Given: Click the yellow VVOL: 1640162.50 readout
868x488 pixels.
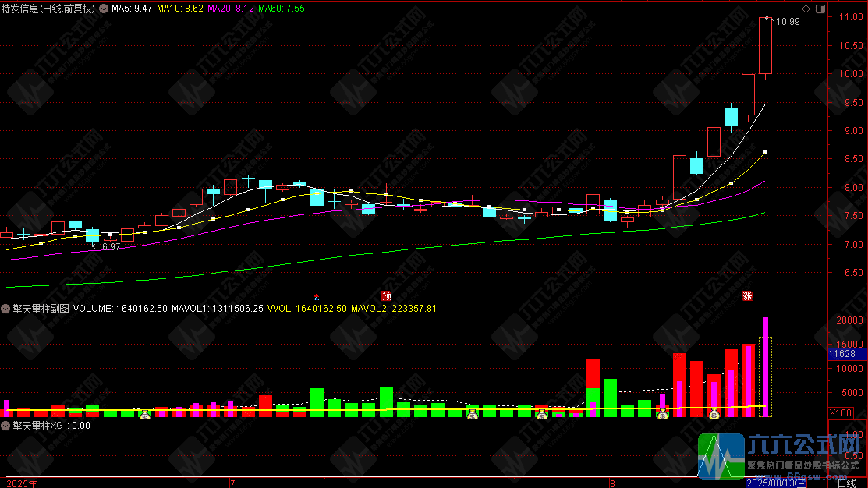Looking at the screenshot, I should 307,309.
